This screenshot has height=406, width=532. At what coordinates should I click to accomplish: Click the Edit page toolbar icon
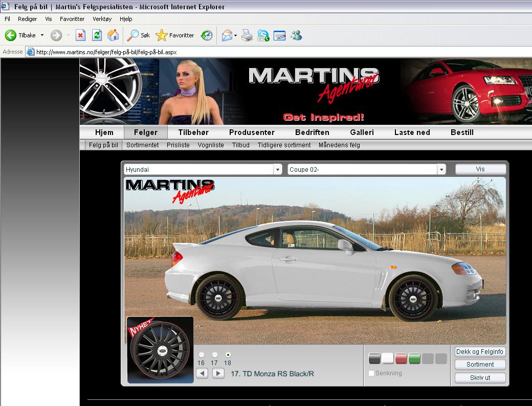(x=280, y=35)
